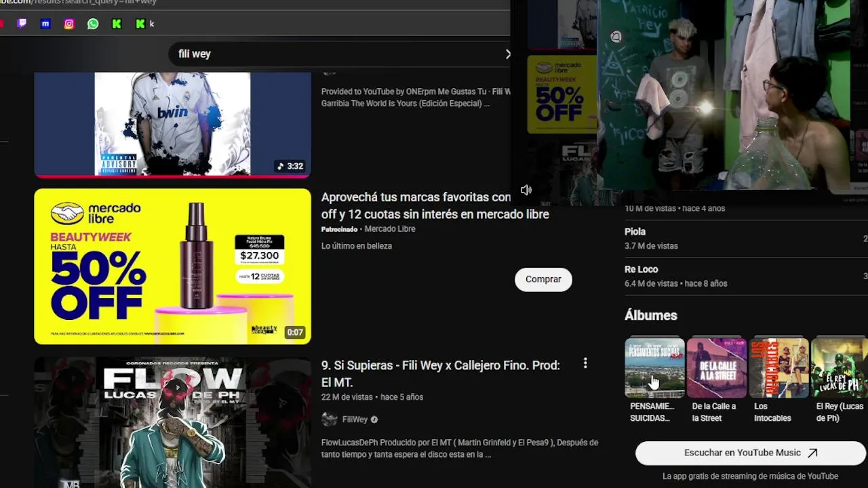The height and width of the screenshot is (488, 868).
Task: Open more options for Si Supieras video
Action: pyautogui.click(x=585, y=364)
